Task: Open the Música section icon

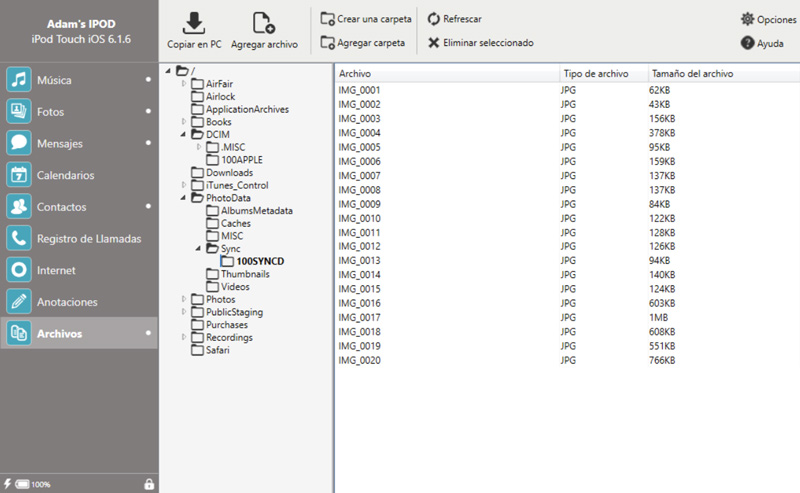Action: [19, 80]
